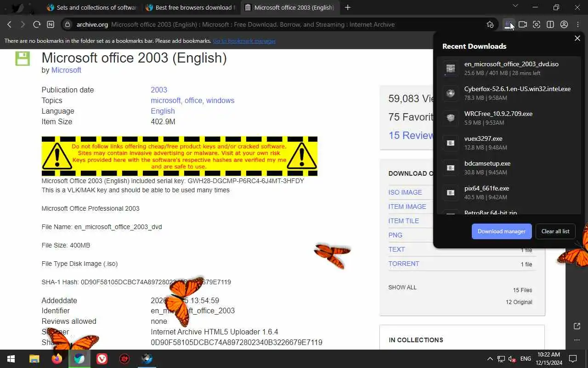Go forward to the next page
Viewport: 588px width, 368px height.
(23, 24)
